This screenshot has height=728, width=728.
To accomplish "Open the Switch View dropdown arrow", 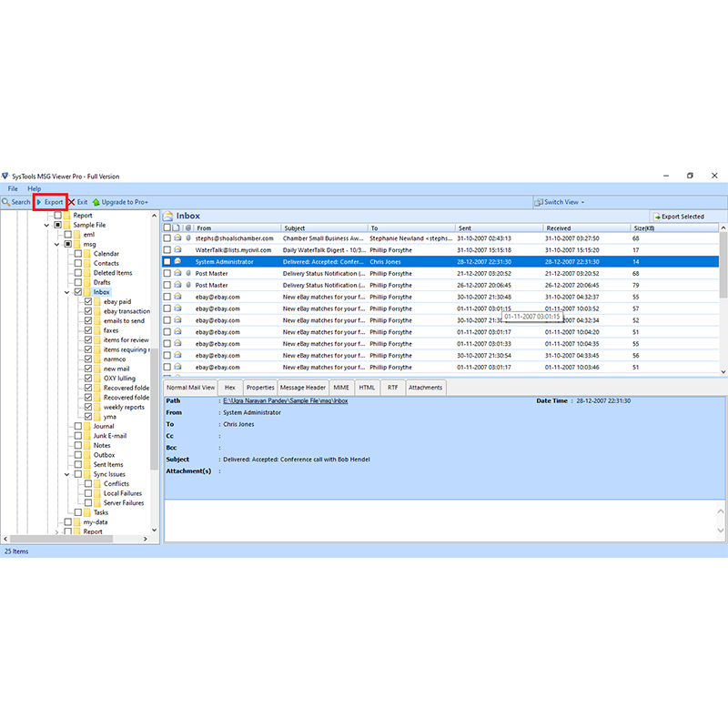I will point(582,202).
